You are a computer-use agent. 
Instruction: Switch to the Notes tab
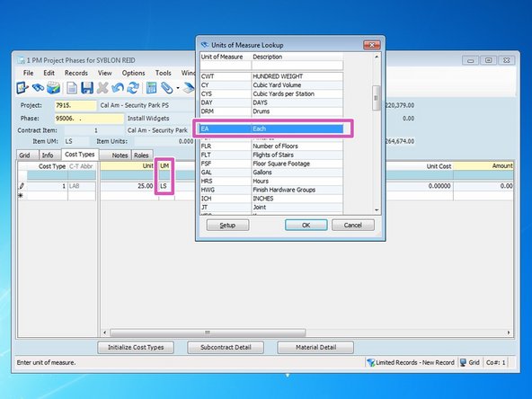[120, 155]
